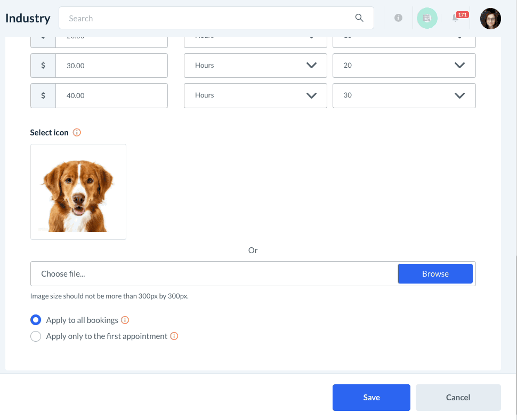Click the image size hint text
This screenshot has width=517, height=420.
[x=109, y=296]
